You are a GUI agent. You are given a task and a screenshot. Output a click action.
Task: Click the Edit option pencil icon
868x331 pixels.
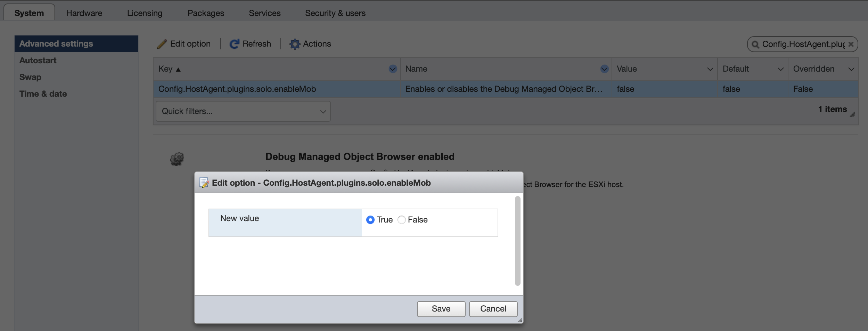click(x=162, y=44)
